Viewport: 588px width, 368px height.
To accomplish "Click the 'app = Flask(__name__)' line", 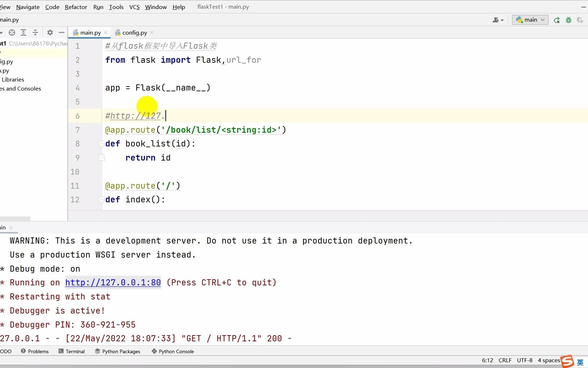I will coord(158,88).
